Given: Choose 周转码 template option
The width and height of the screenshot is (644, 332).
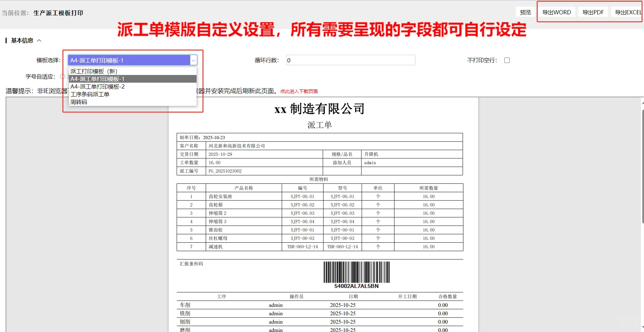Looking at the screenshot, I should (x=78, y=102).
